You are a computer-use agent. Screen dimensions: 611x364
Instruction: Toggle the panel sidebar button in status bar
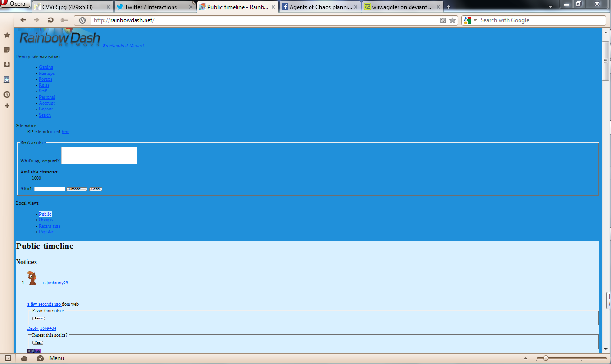8,358
